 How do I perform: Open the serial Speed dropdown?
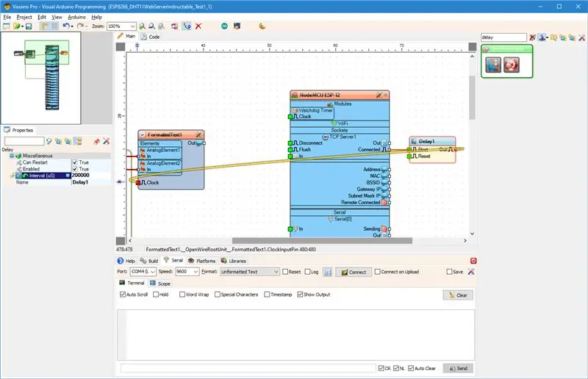click(x=196, y=272)
